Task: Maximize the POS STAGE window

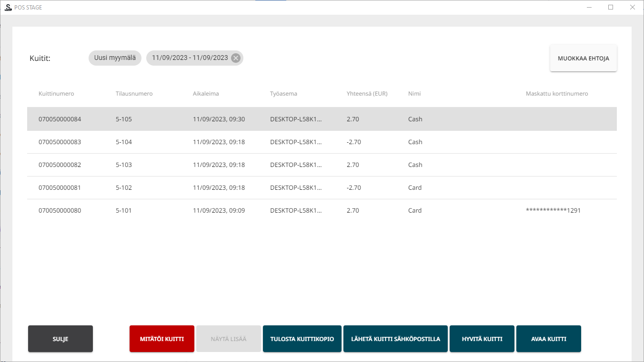Action: point(610,7)
